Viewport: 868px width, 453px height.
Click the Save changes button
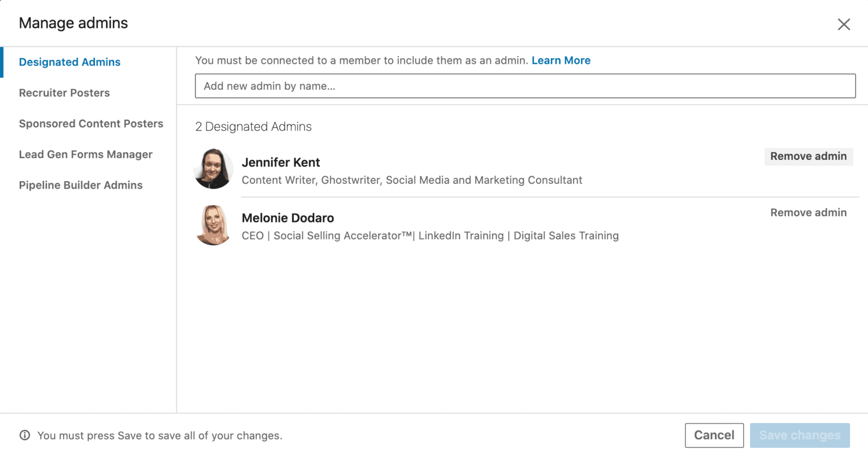(x=800, y=435)
